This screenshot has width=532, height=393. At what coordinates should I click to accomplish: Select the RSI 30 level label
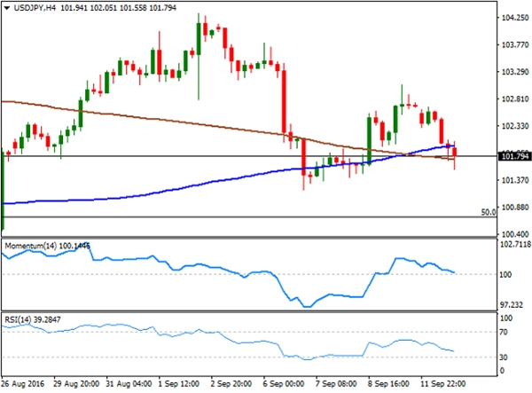(x=504, y=358)
